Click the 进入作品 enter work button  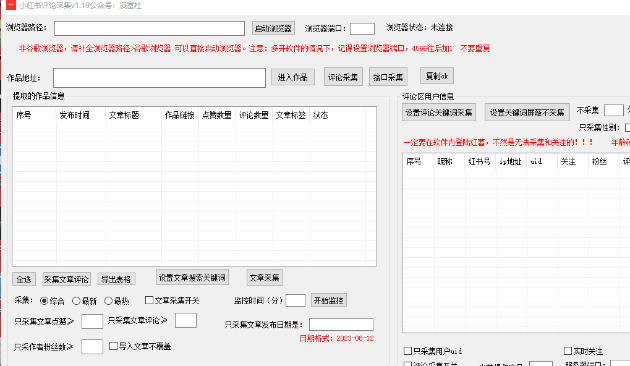(292, 77)
